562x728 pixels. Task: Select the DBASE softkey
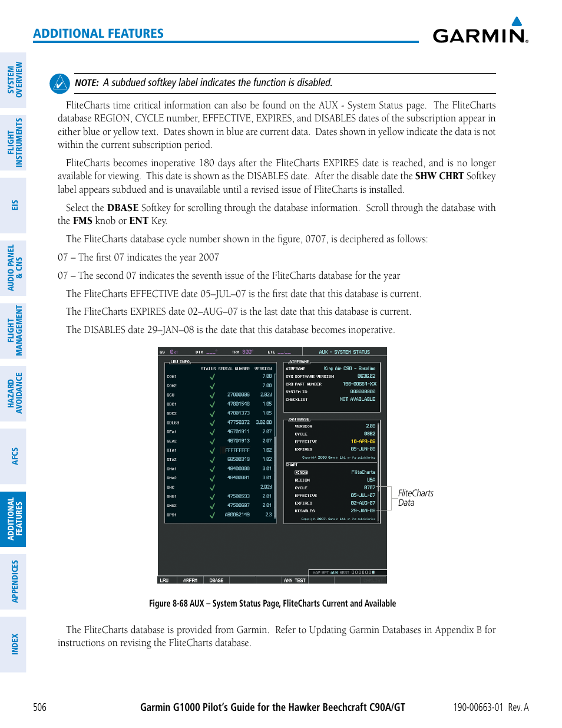click(216, 581)
